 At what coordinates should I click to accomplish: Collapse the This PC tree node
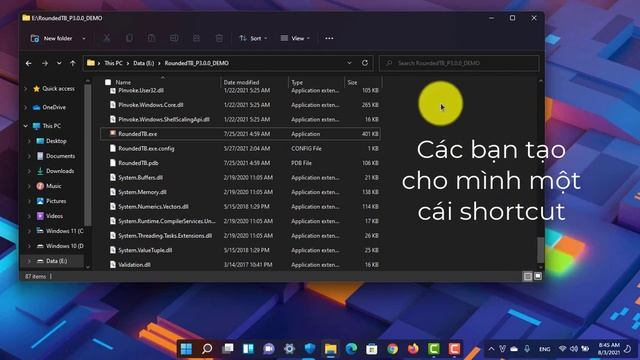[26, 126]
